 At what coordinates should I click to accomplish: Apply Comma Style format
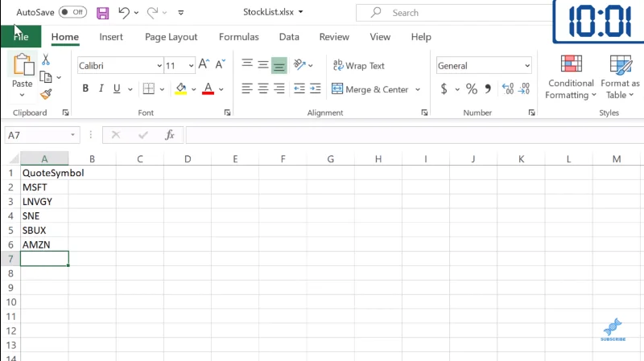[488, 88]
